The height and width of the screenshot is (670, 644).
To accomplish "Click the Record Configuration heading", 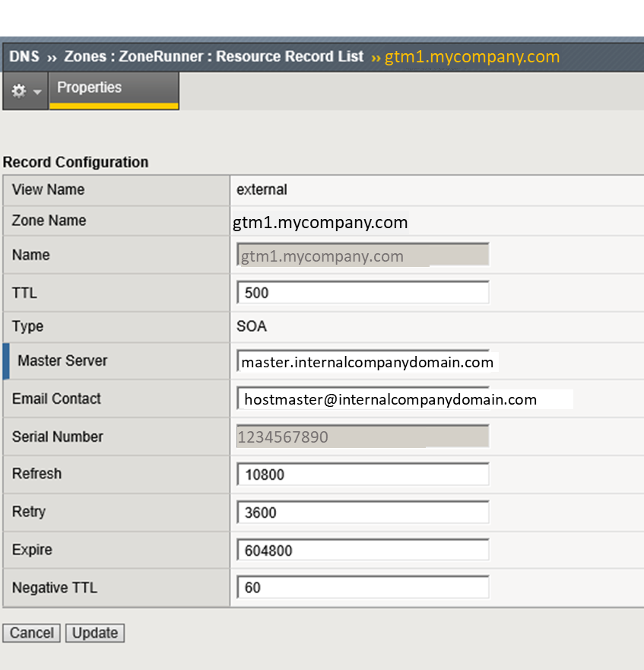I will [x=75, y=162].
